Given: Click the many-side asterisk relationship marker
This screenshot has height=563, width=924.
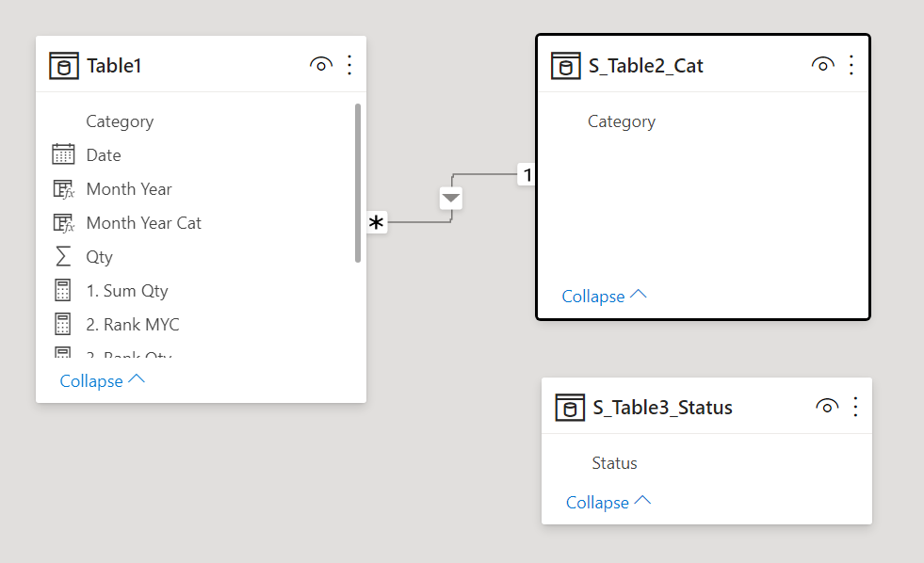Looking at the screenshot, I should click(x=377, y=222).
